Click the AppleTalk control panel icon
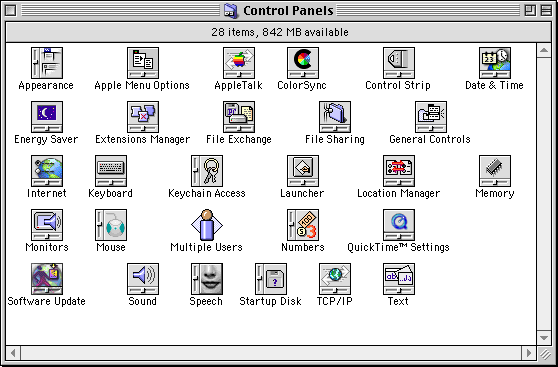558x367 pixels. click(239, 63)
